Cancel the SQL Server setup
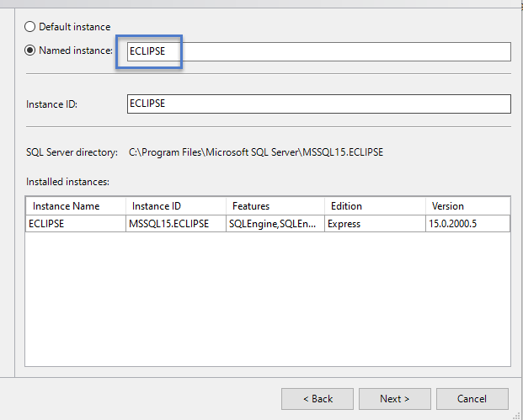 click(472, 399)
